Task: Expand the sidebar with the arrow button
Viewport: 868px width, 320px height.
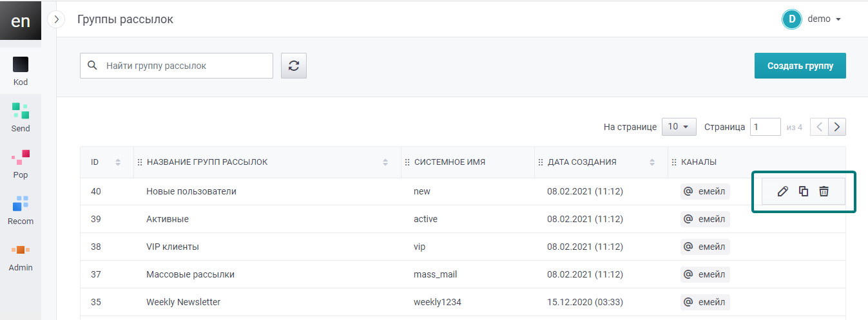Action: 56,19
